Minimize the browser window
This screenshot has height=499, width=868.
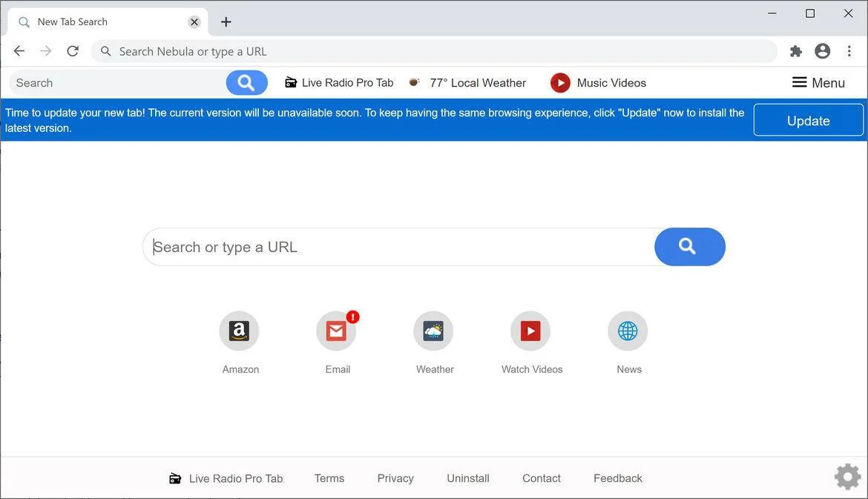pyautogui.click(x=772, y=13)
